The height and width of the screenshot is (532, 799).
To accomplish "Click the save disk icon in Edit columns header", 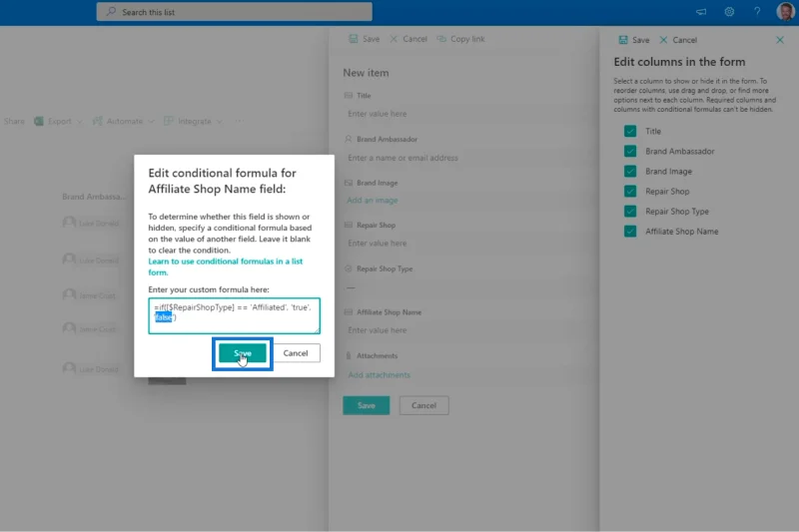I will pyautogui.click(x=623, y=40).
